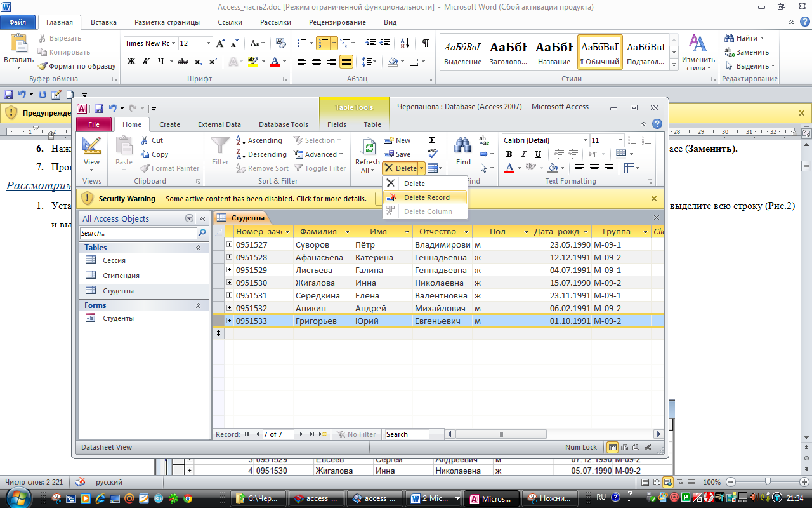
Task: Click Word's superscript icon
Action: coord(213,62)
